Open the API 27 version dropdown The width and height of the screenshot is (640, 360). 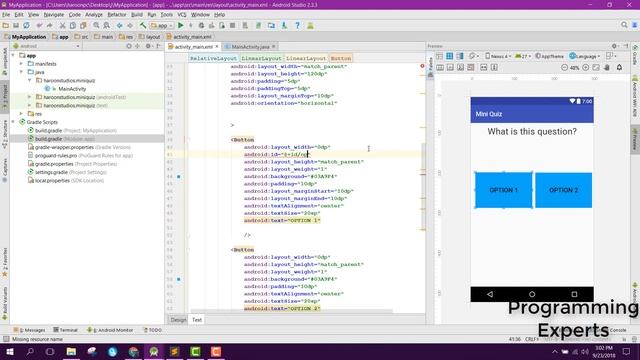pos(522,56)
